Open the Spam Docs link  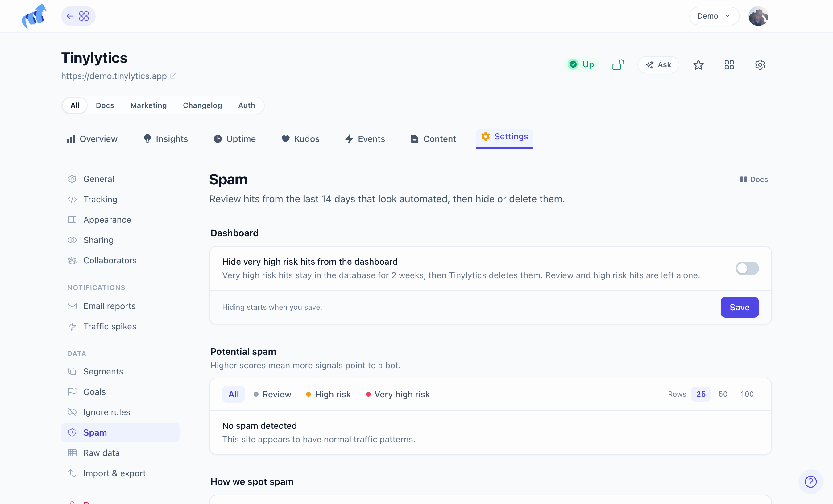click(x=753, y=180)
